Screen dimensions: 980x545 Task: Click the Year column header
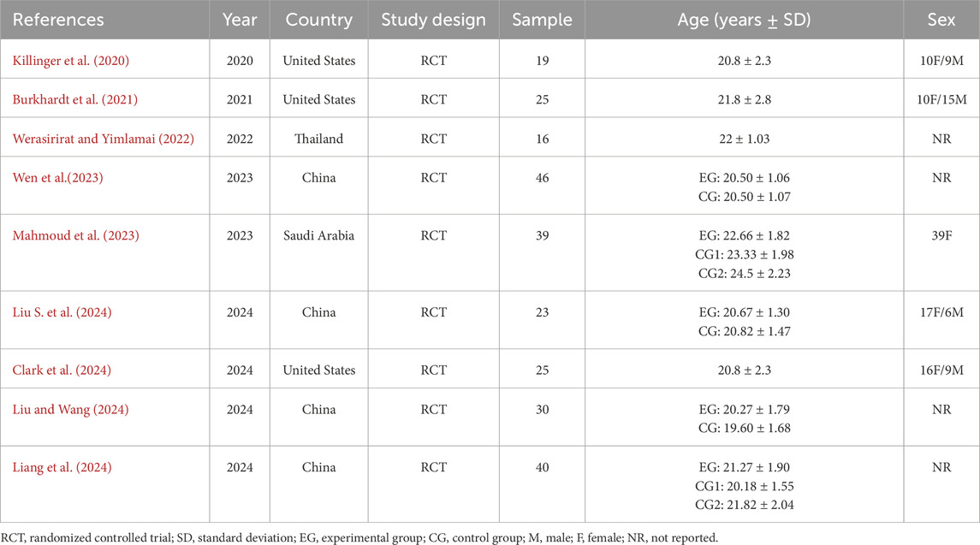point(240,20)
